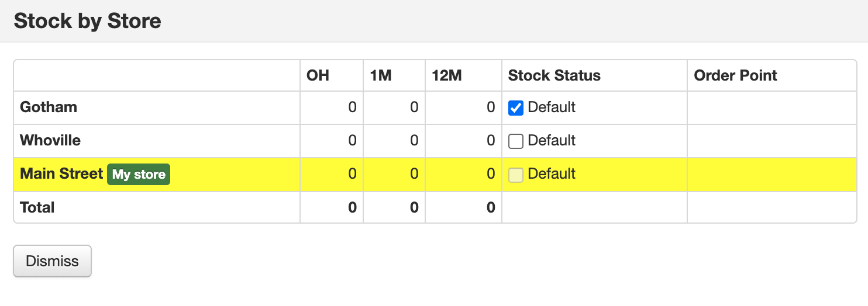
Task: Click the Order Point column header
Action: [x=735, y=75]
